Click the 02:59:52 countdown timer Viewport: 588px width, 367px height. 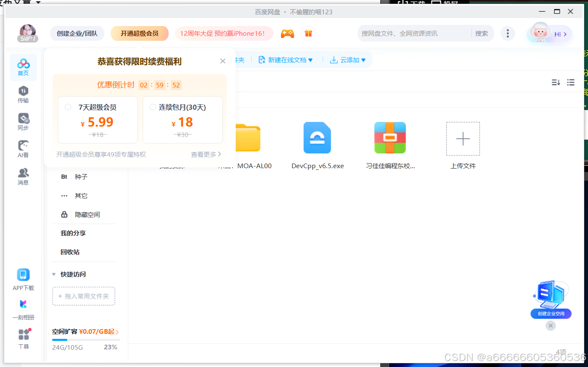tap(160, 85)
